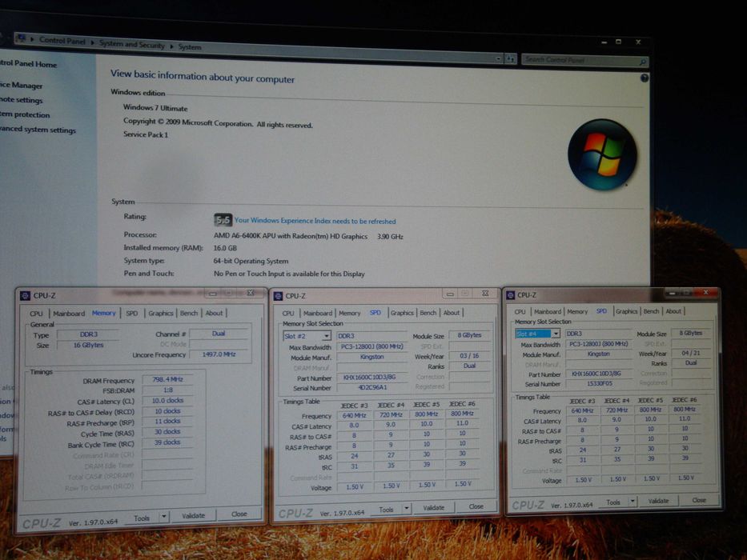The height and width of the screenshot is (560, 747).
Task: Click Tools in the right CPU-Z window
Action: [x=613, y=502]
